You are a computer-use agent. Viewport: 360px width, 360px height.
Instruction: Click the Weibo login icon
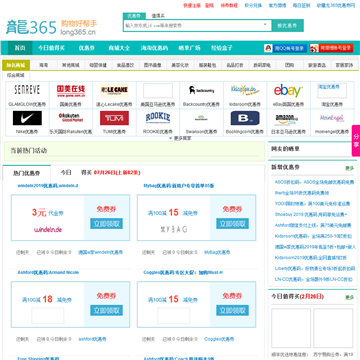pyautogui.click(x=314, y=48)
